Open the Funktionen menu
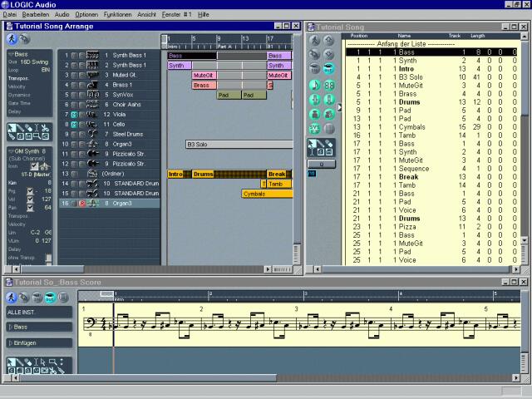This screenshot has height=399, width=532. 117,15
